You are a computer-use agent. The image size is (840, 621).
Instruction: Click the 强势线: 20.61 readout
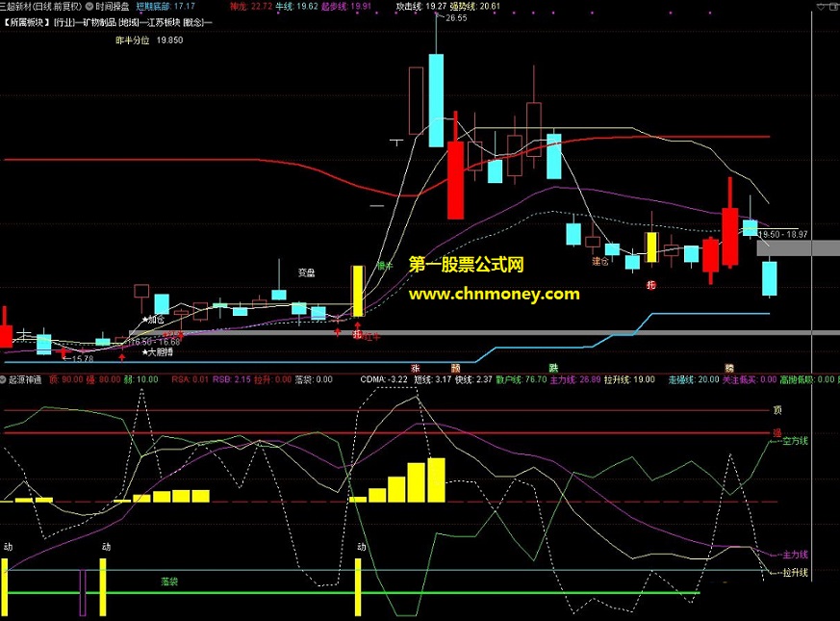pos(474,7)
